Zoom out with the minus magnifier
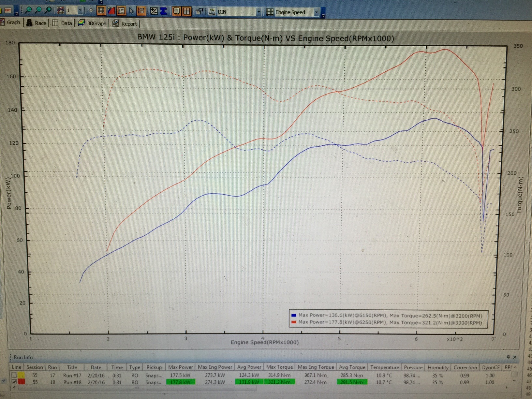The image size is (532, 399). 38,10
